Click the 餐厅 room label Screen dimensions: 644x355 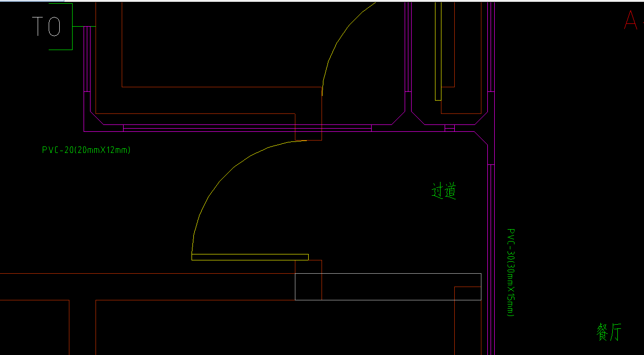(x=609, y=332)
